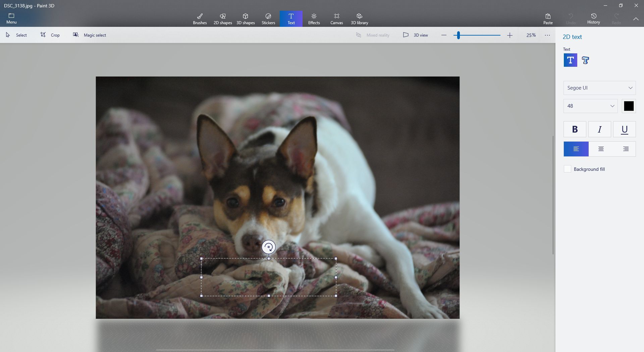
Task: Open the Stickers panel
Action: pos(268,19)
